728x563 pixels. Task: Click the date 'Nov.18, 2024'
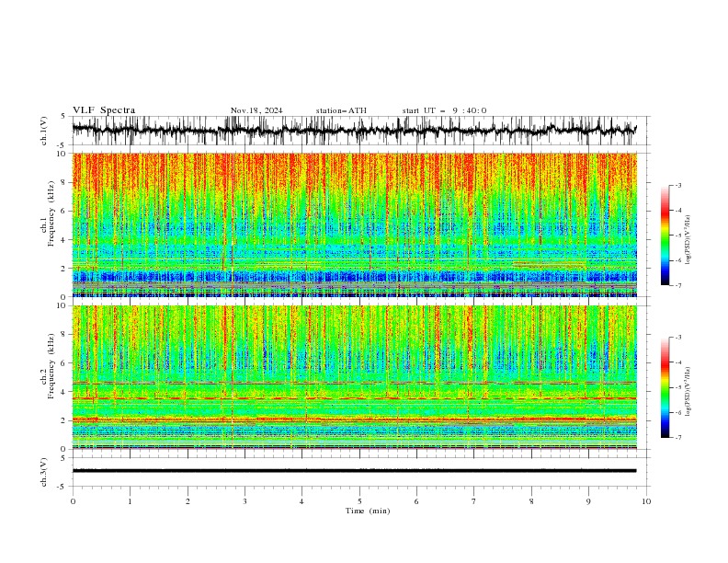pyautogui.click(x=256, y=110)
